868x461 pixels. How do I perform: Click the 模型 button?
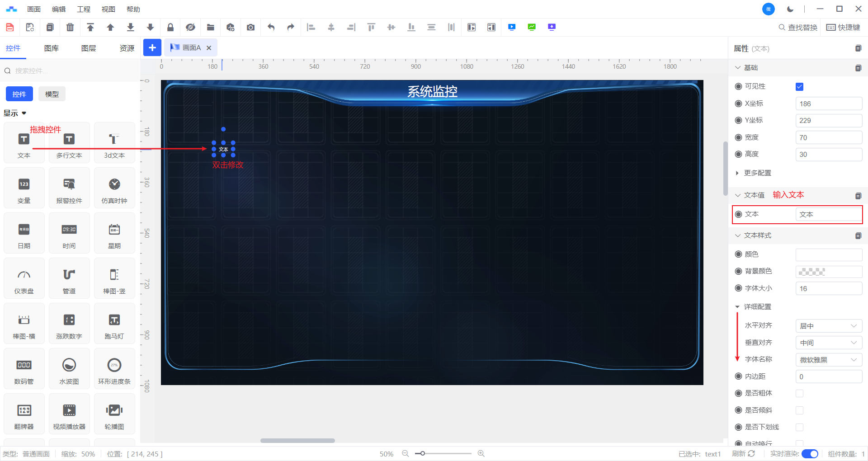[x=52, y=94]
